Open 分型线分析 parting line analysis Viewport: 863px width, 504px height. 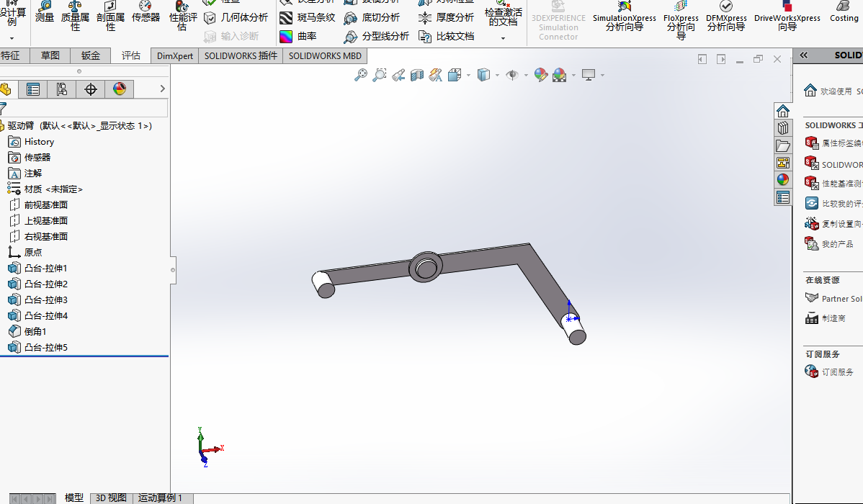(377, 36)
